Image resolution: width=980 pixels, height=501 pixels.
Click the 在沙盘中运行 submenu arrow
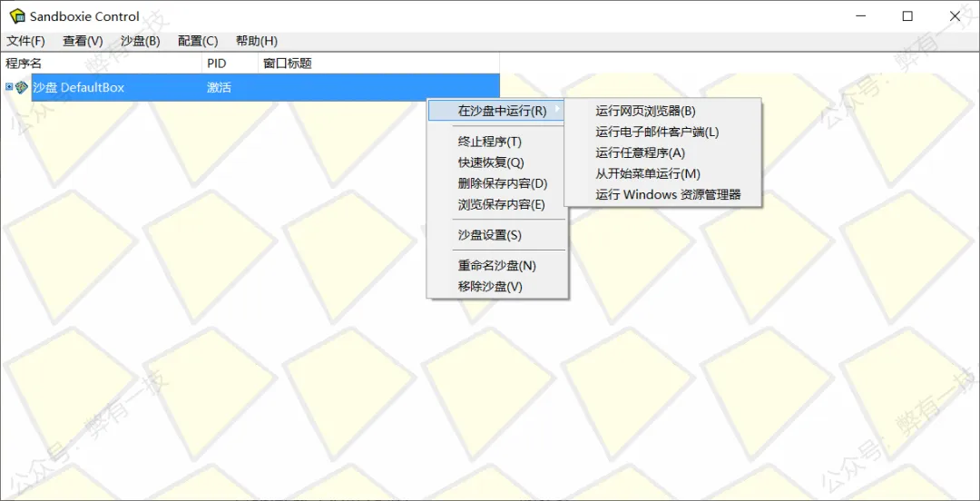click(557, 112)
